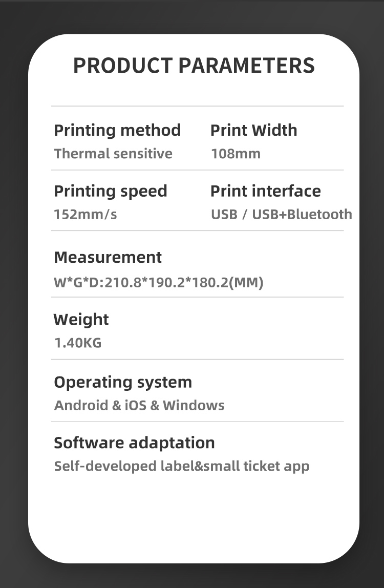Viewport: 384px width, 588px height.
Task: Select the Printing speed label
Action: [x=111, y=191]
